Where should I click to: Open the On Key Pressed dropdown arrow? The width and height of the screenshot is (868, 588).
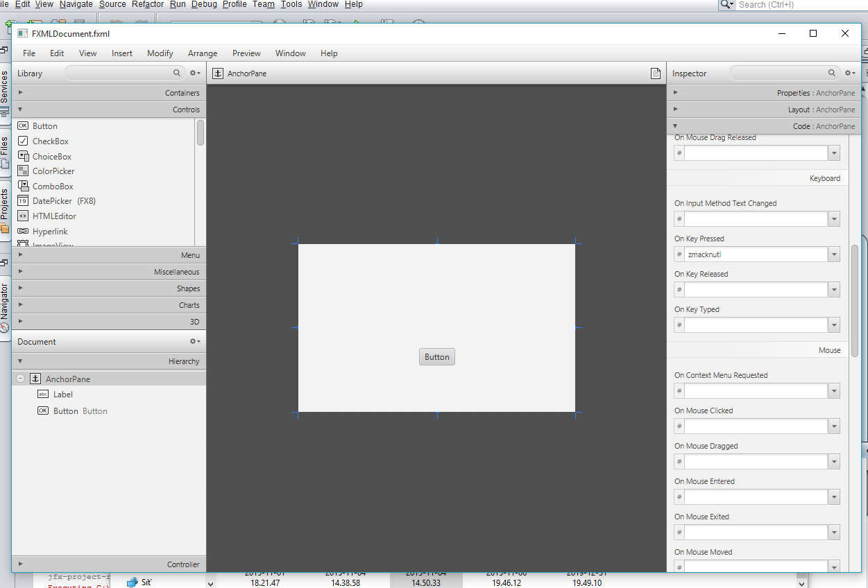[x=834, y=254]
